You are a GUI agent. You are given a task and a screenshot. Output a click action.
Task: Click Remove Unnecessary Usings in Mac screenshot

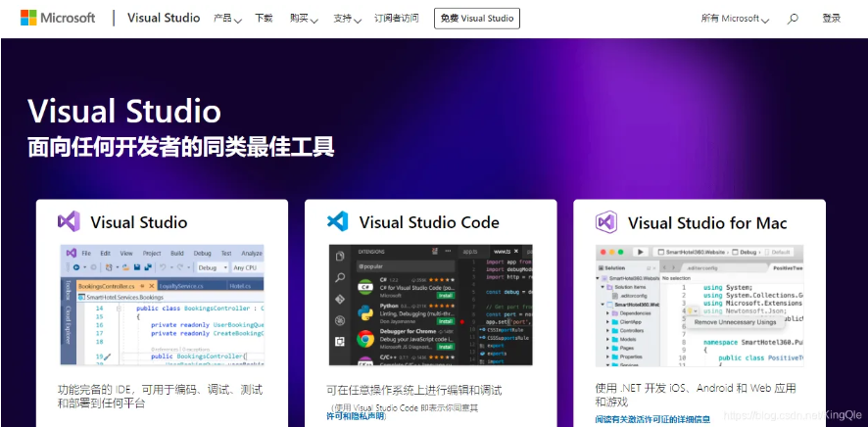(735, 322)
